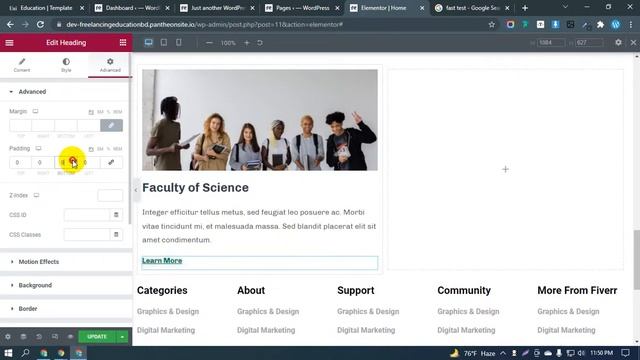The height and width of the screenshot is (360, 640).
Task: Select percent unit for Padding
Action: [x=109, y=149]
